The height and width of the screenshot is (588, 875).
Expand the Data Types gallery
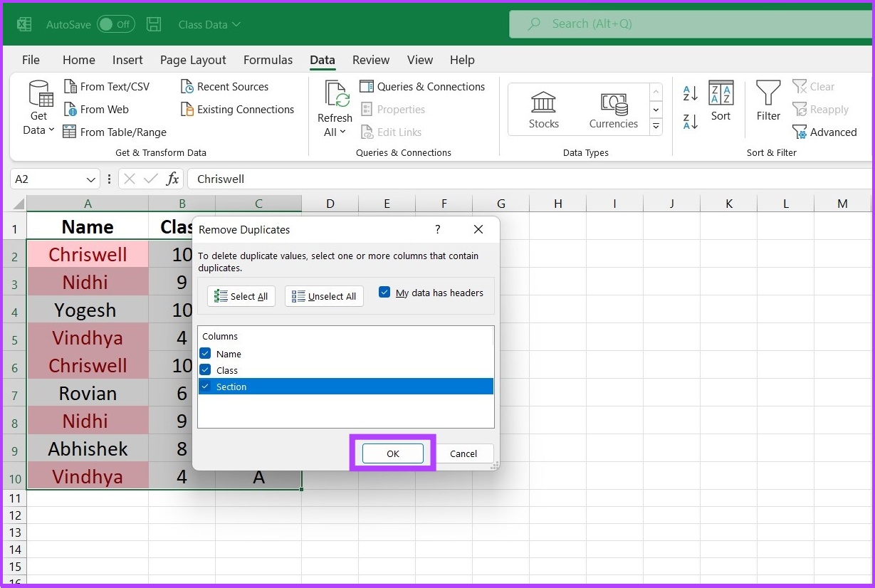click(x=656, y=127)
